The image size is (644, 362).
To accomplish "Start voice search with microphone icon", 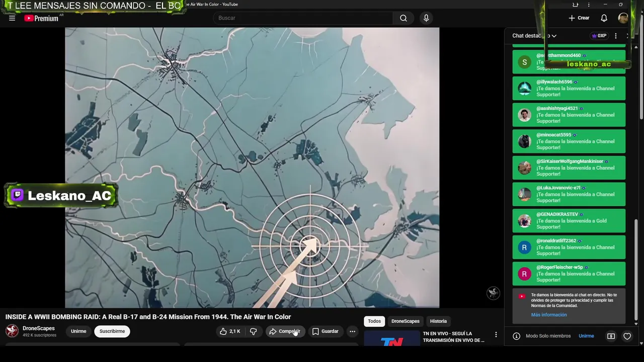I will pyautogui.click(x=426, y=18).
